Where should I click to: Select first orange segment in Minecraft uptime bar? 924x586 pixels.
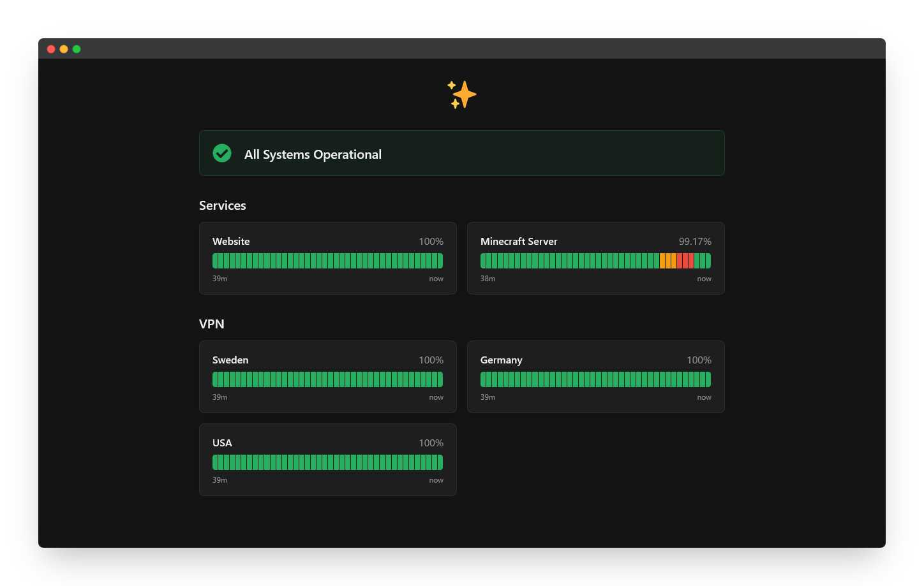click(x=662, y=261)
